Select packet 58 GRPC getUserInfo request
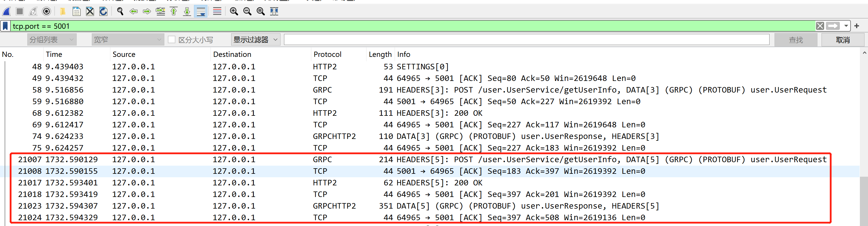Viewport: 868px width, 226px height. 429,90
